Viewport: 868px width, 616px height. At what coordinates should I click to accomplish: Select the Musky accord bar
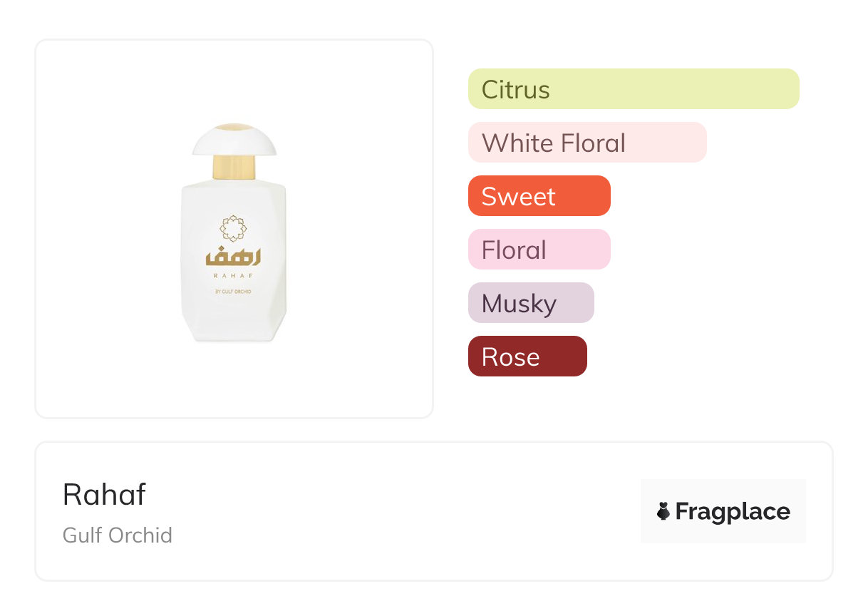click(x=531, y=303)
